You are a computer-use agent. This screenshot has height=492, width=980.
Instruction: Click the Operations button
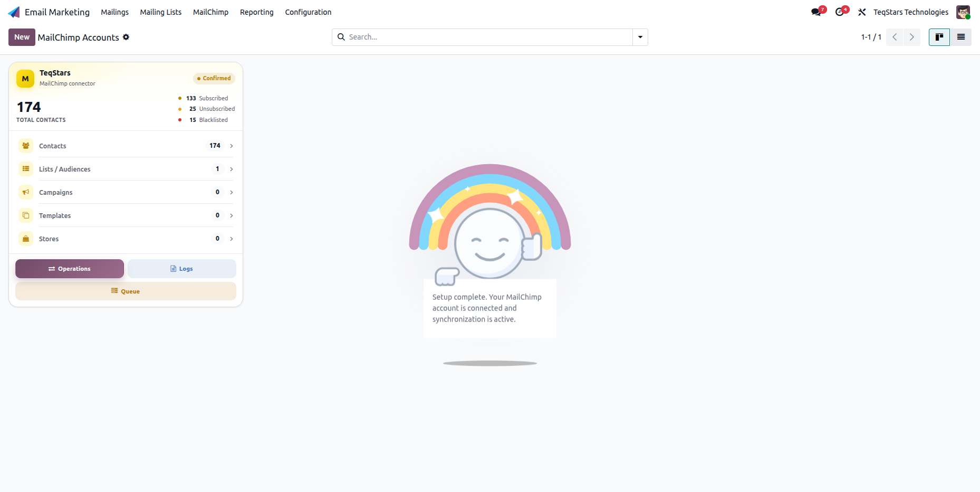pyautogui.click(x=70, y=269)
